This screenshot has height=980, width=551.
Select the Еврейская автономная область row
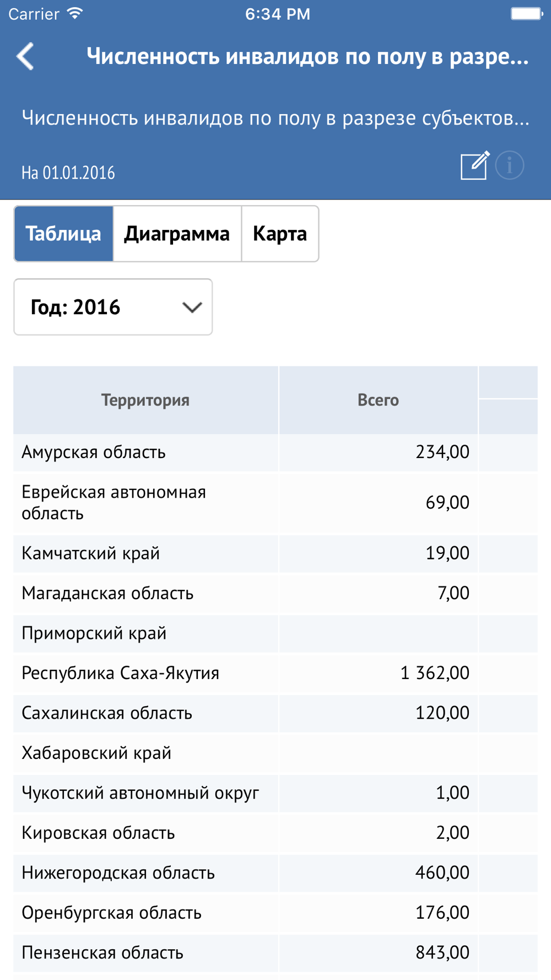[275, 503]
